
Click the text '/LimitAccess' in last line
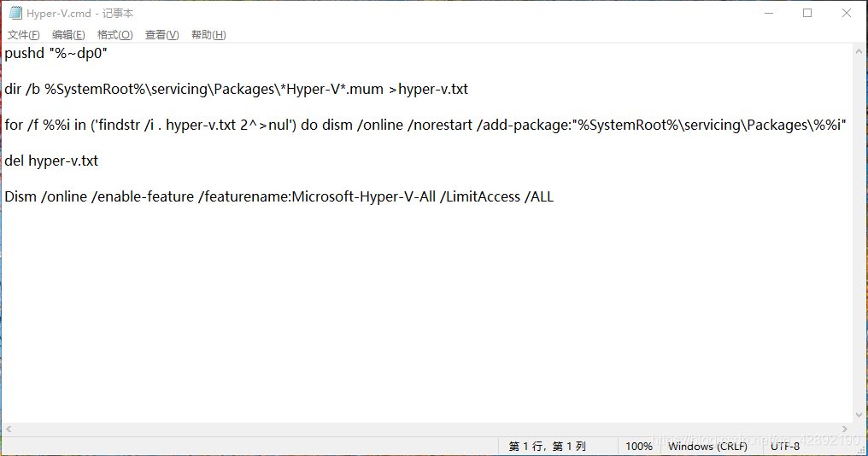(480, 197)
